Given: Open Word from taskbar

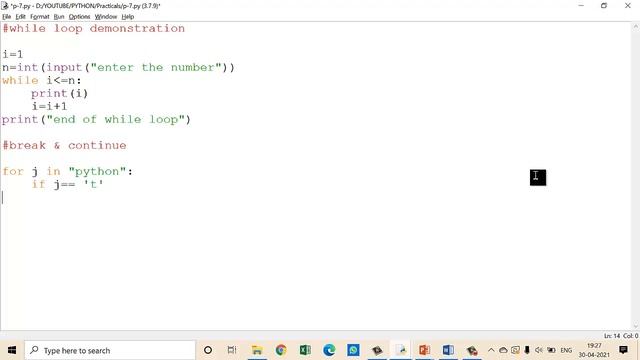Looking at the screenshot, I should click(x=448, y=350).
